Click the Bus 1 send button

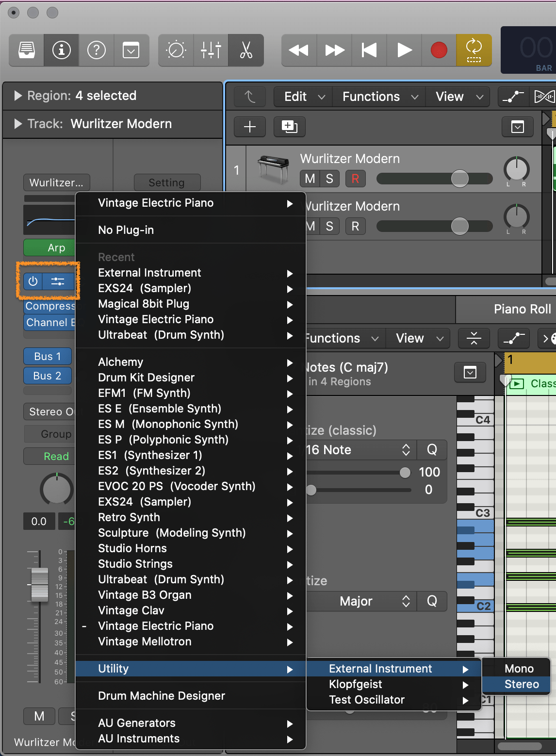point(48,356)
